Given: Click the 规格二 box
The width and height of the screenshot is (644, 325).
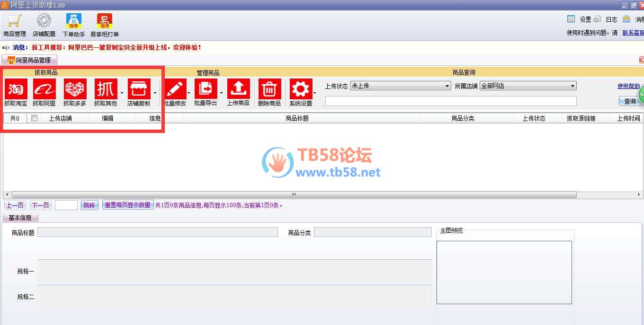Looking at the screenshot, I should [x=234, y=296].
